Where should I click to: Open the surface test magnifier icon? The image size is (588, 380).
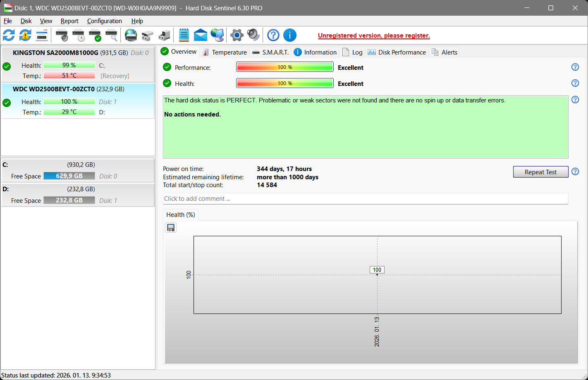[111, 36]
